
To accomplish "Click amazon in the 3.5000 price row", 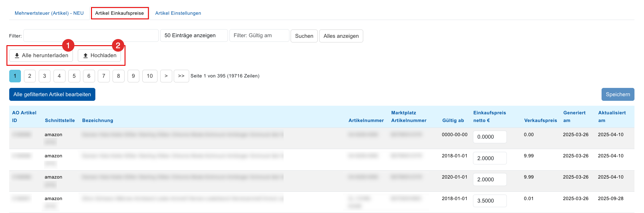I will pos(53,199).
